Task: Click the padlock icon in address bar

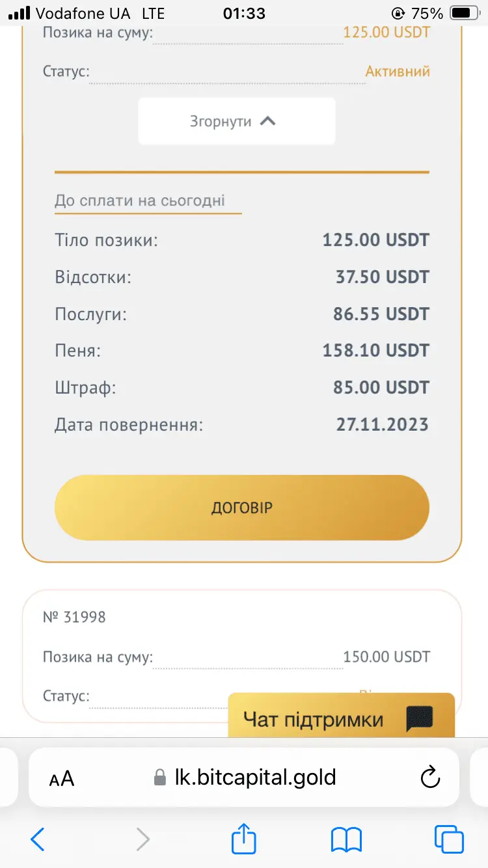Action: click(160, 777)
